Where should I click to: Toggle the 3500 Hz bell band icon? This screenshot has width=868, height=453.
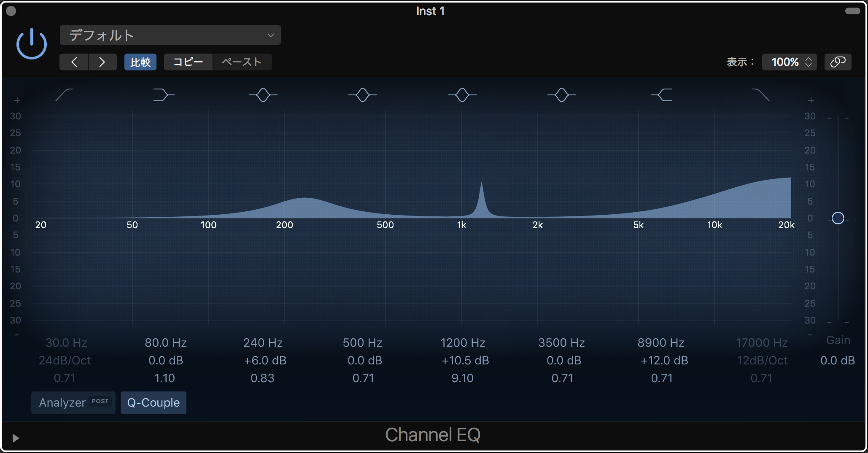[562, 95]
